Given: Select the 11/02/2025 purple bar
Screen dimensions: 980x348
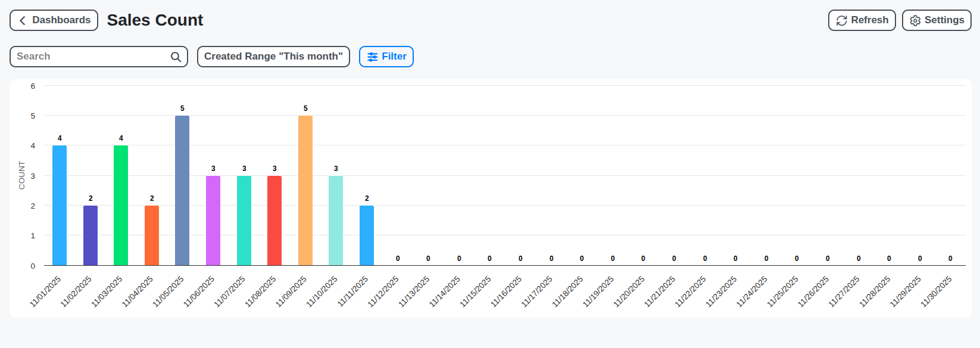Looking at the screenshot, I should coord(90,235).
